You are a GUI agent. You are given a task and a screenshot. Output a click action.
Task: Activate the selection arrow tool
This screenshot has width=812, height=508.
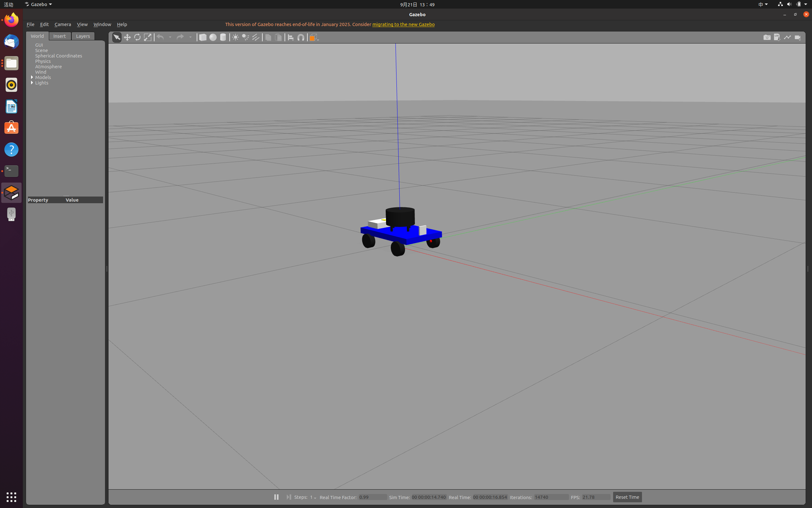[117, 37]
